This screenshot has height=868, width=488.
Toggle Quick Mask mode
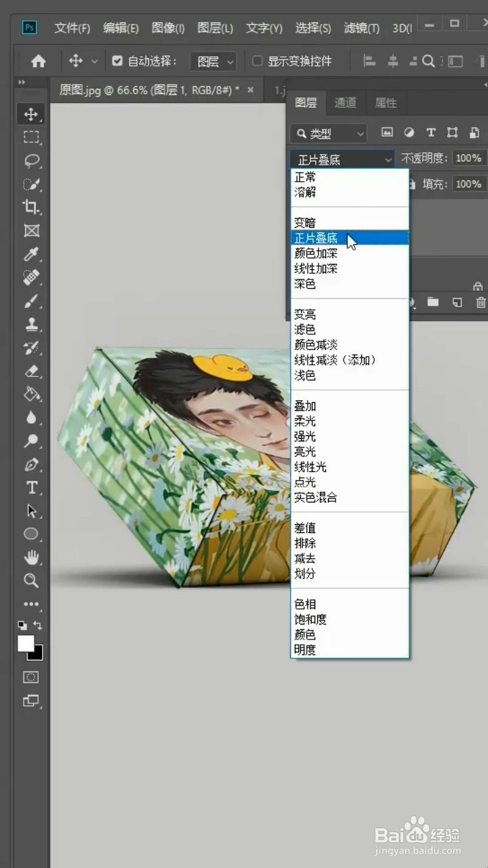31,677
